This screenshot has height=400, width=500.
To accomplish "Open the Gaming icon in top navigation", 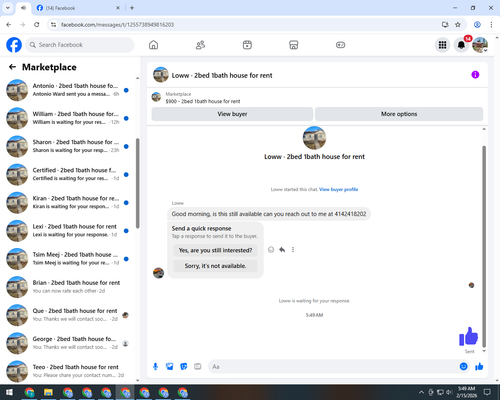I will coord(340,45).
